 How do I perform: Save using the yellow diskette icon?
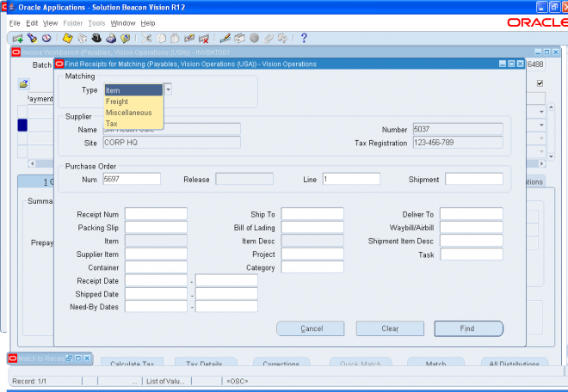68,38
